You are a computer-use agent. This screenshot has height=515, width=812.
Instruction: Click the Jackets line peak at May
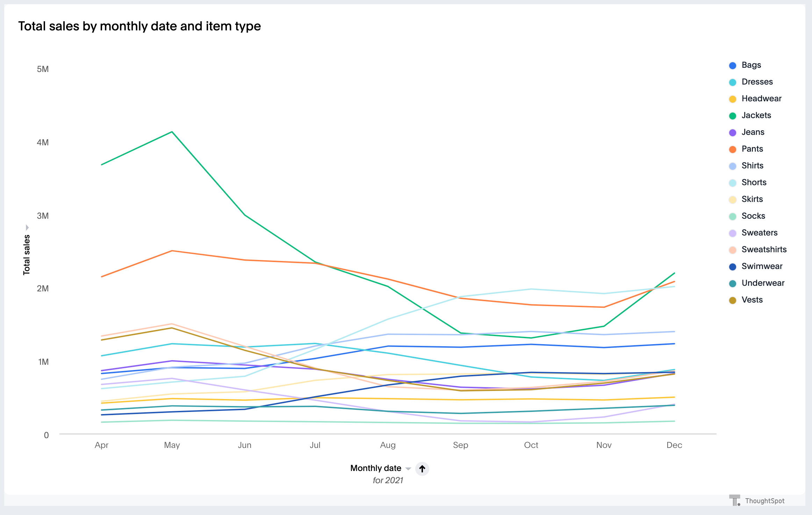pos(172,132)
